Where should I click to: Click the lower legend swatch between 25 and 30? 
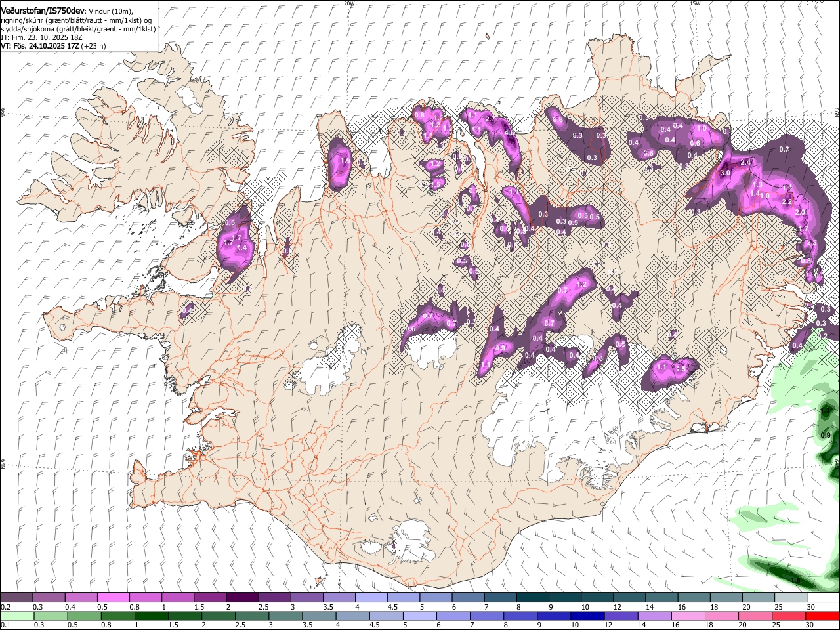(x=789, y=616)
